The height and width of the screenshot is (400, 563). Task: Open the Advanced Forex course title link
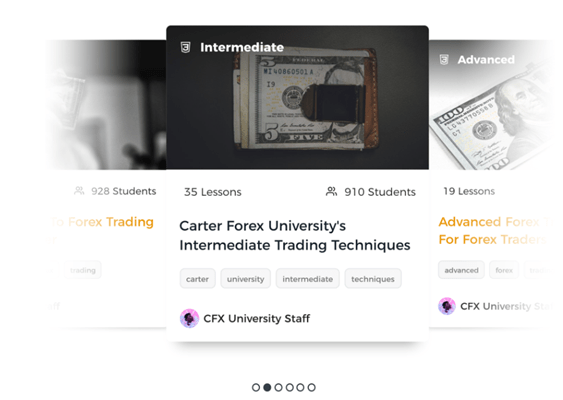point(494,231)
